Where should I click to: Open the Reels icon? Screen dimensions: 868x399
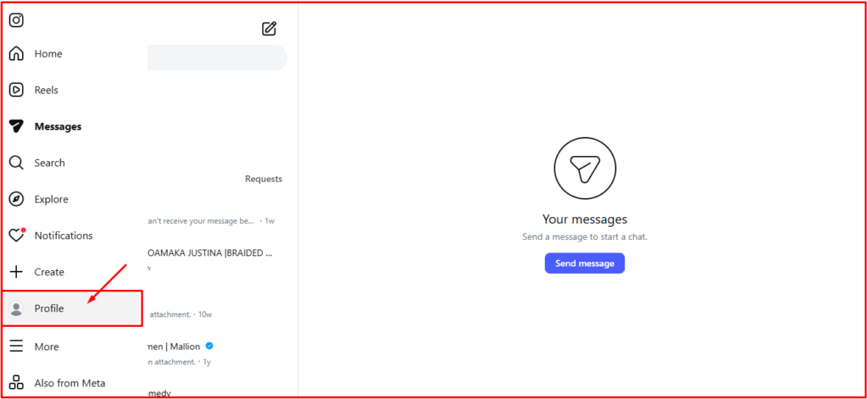tap(16, 90)
